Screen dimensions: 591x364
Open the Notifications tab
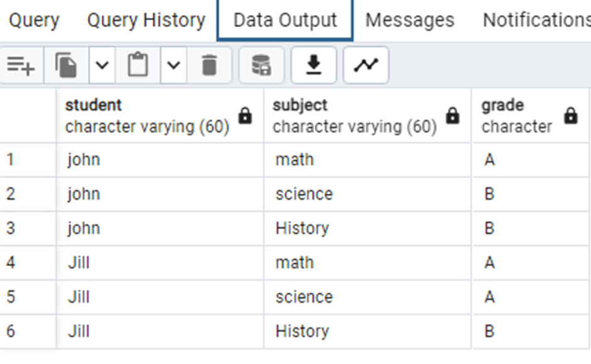coord(537,20)
